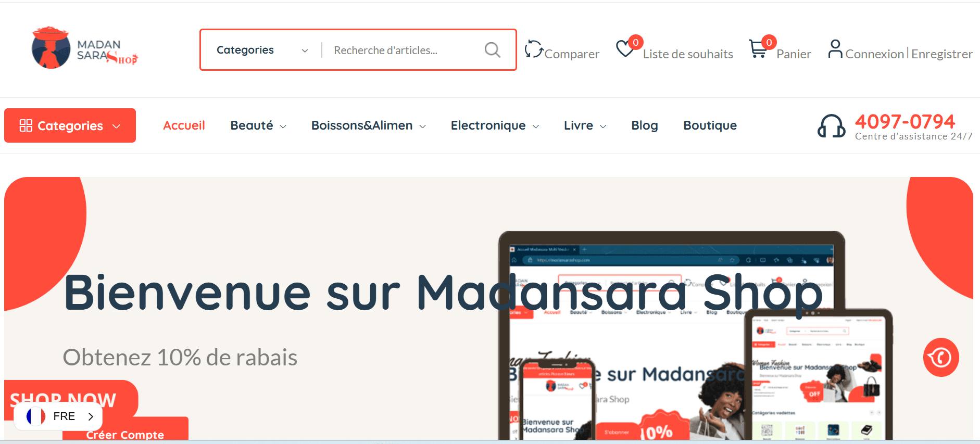Screen dimensions: 980x444
Task: Click the Madan Sara Shop logo
Action: [x=84, y=47]
